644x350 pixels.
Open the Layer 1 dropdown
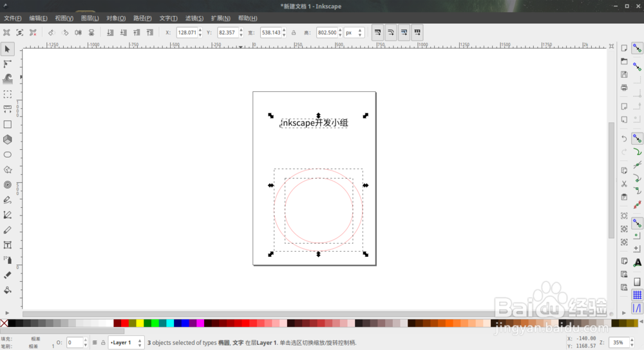(x=126, y=343)
